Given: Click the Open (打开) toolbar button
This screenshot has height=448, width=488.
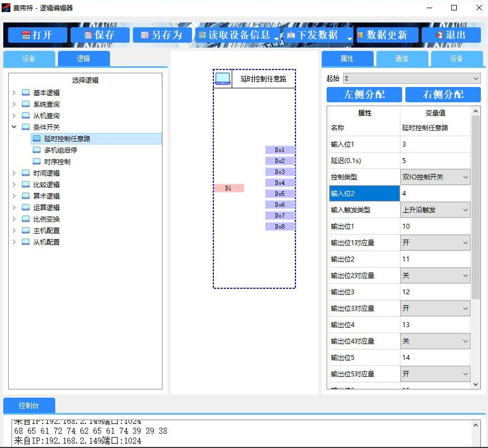Looking at the screenshot, I should 38,35.
